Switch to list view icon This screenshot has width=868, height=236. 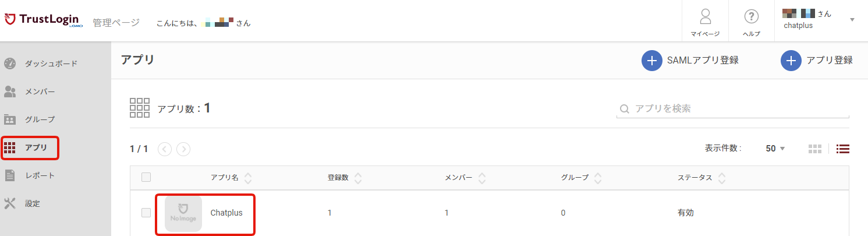coord(843,149)
